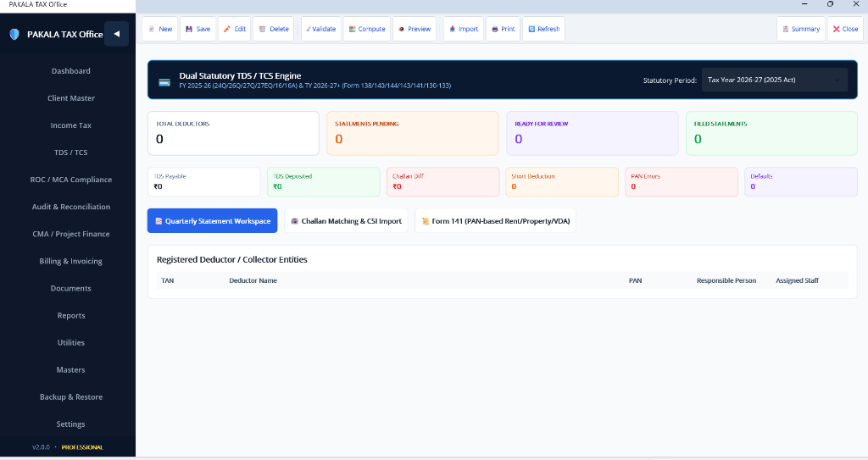
Task: Open Client Master from sidebar
Action: click(71, 98)
